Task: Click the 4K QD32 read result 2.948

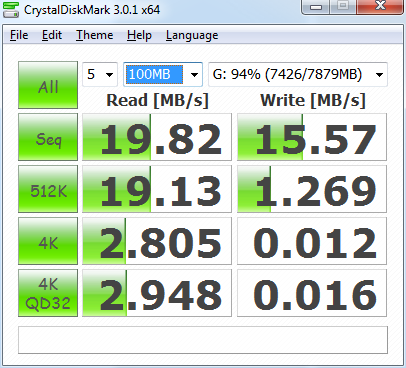Action: click(157, 293)
